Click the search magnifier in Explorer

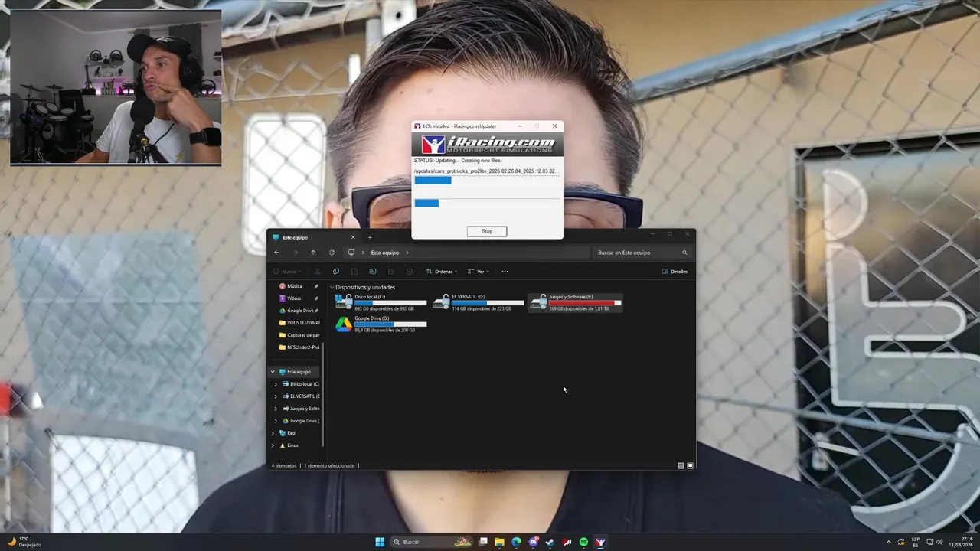(684, 253)
